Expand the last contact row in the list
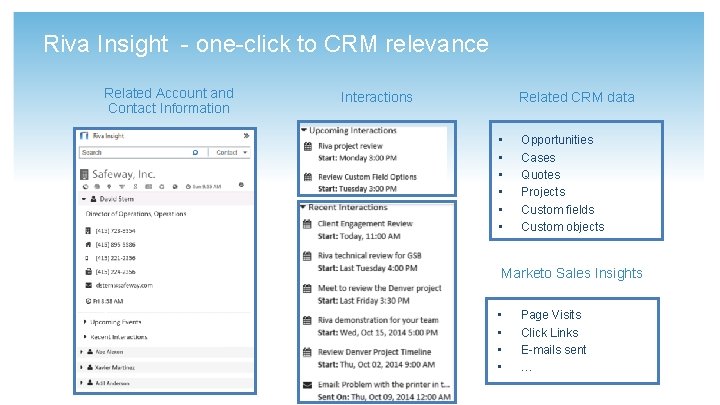720x405 pixels. tap(82, 382)
